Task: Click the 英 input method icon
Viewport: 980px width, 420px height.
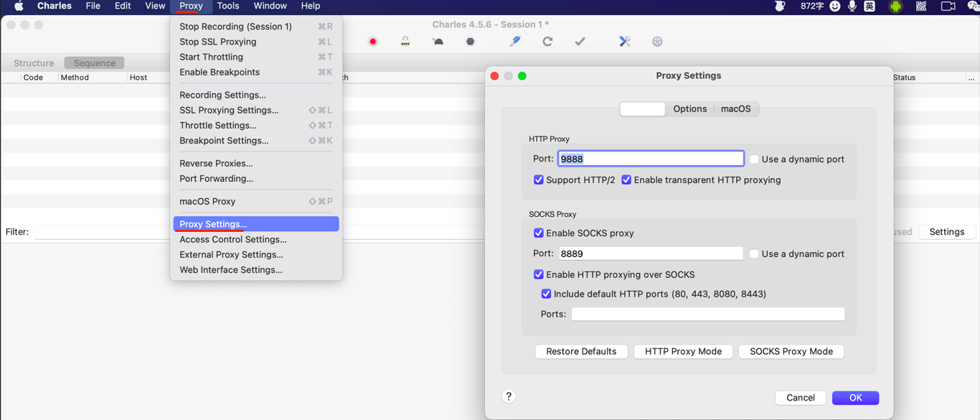Action: click(870, 6)
